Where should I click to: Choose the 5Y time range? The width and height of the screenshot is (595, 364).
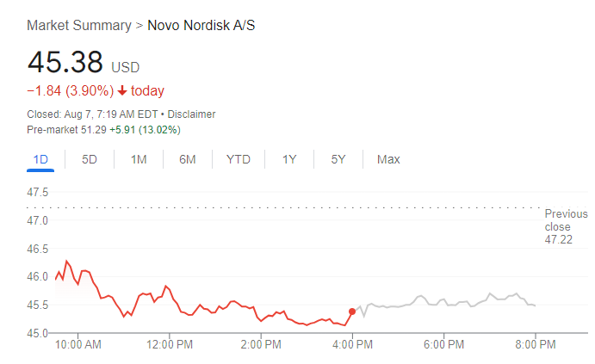click(x=338, y=159)
